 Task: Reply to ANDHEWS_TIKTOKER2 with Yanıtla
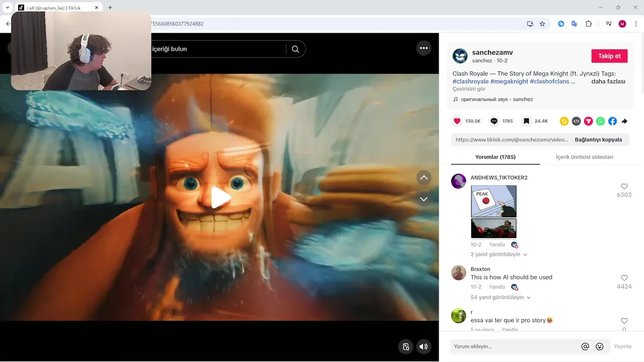tap(497, 245)
